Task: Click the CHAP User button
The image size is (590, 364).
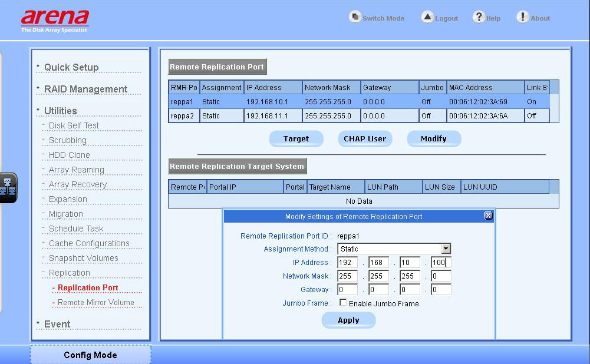Action: (365, 139)
